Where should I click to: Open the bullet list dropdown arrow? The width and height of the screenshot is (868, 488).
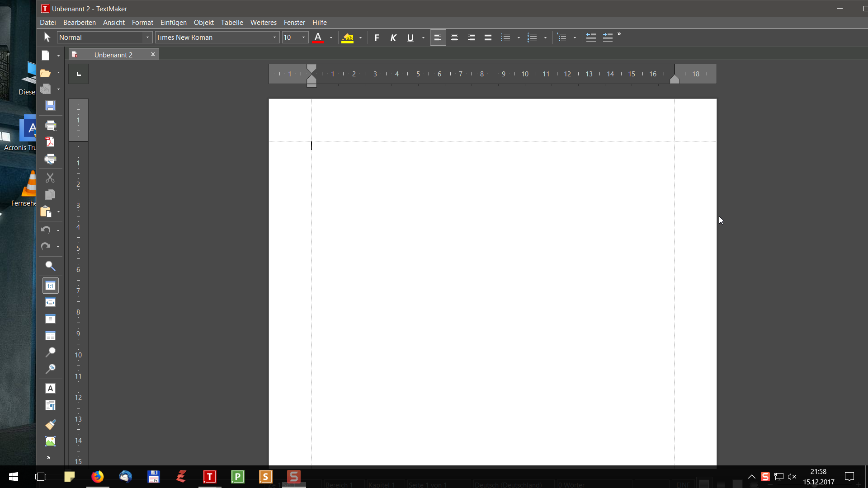click(519, 38)
